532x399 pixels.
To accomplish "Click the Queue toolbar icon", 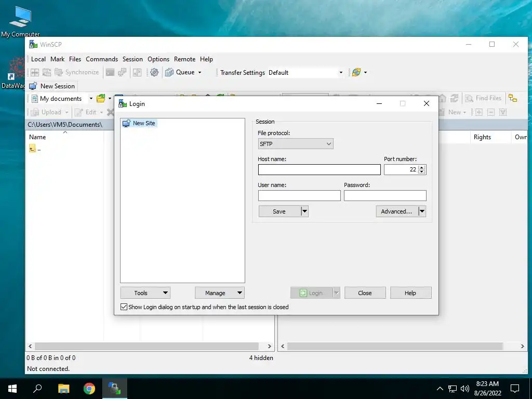I will 180,72.
